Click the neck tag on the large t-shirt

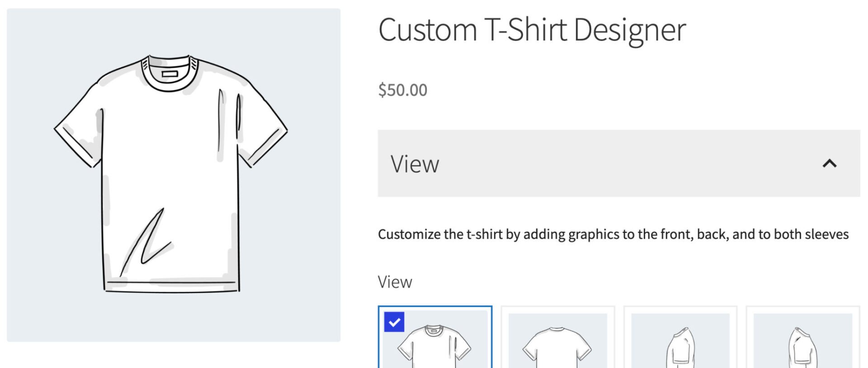[x=170, y=74]
